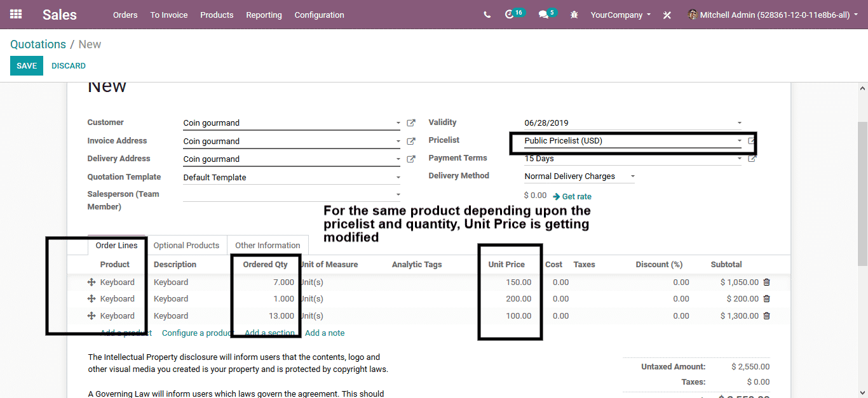This screenshot has width=868, height=398.
Task: Click the phone call icon in navbar
Action: pyautogui.click(x=487, y=15)
